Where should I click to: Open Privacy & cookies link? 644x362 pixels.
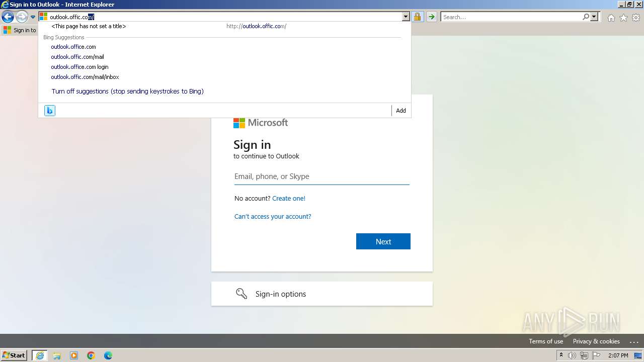(596, 341)
